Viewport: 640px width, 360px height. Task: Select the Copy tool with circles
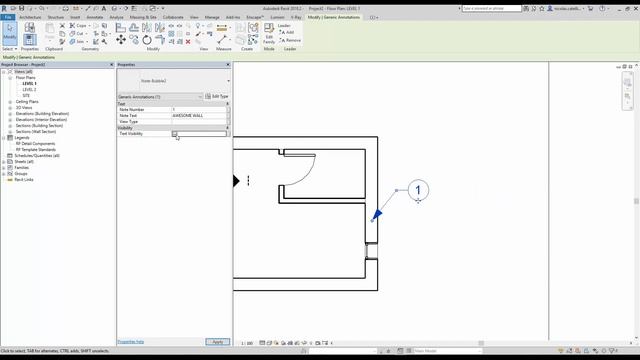134,40
